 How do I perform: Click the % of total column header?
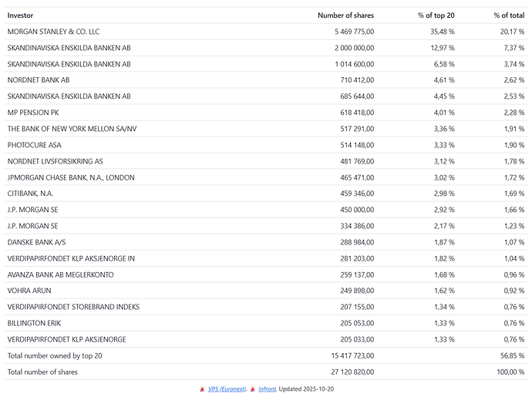pos(507,15)
